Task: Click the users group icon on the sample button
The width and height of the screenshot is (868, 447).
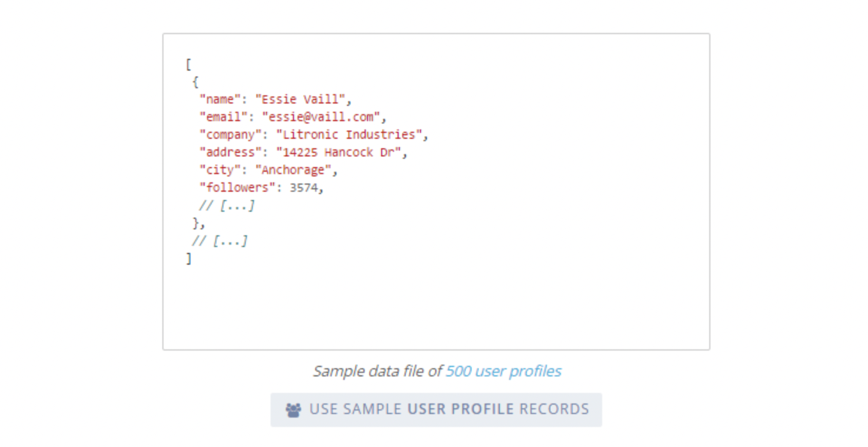Action: point(293,410)
